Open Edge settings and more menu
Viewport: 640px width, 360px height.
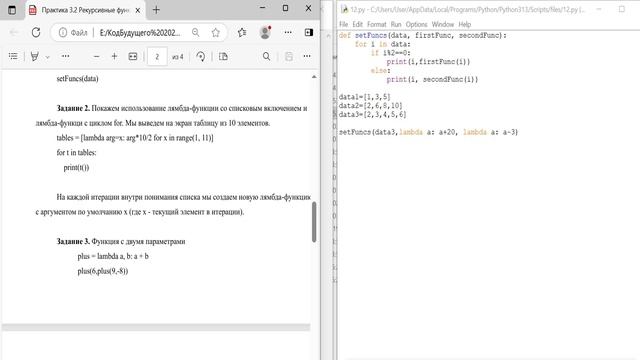(x=288, y=33)
